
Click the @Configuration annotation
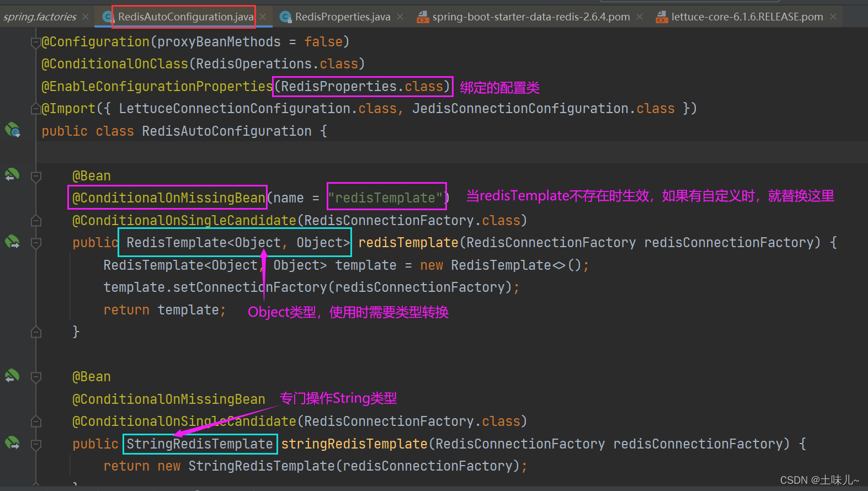95,42
